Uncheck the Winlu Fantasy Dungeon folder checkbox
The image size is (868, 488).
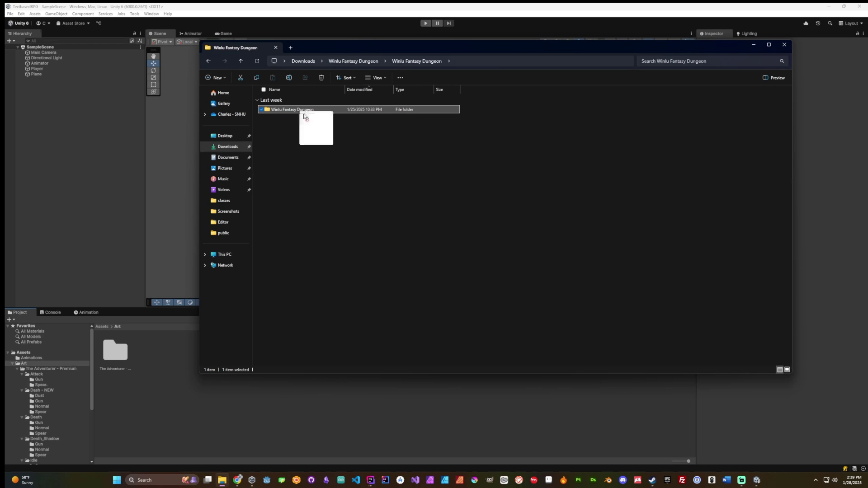tap(261, 109)
